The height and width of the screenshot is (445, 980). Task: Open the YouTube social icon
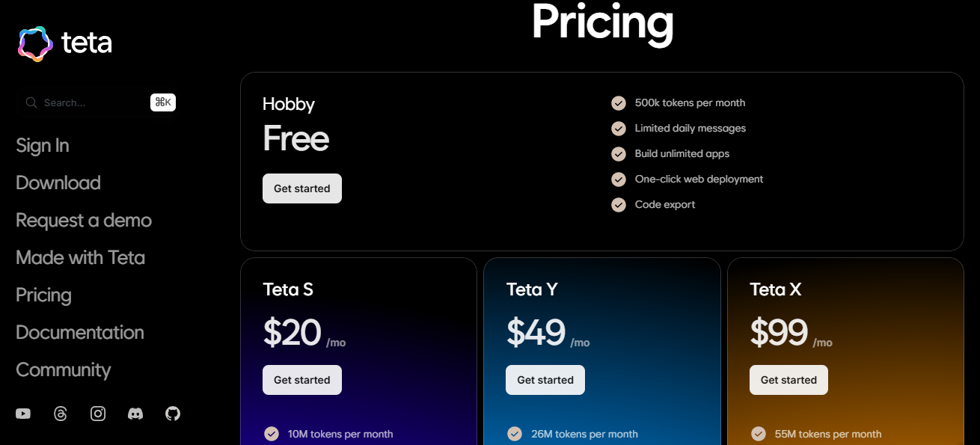pos(23,414)
